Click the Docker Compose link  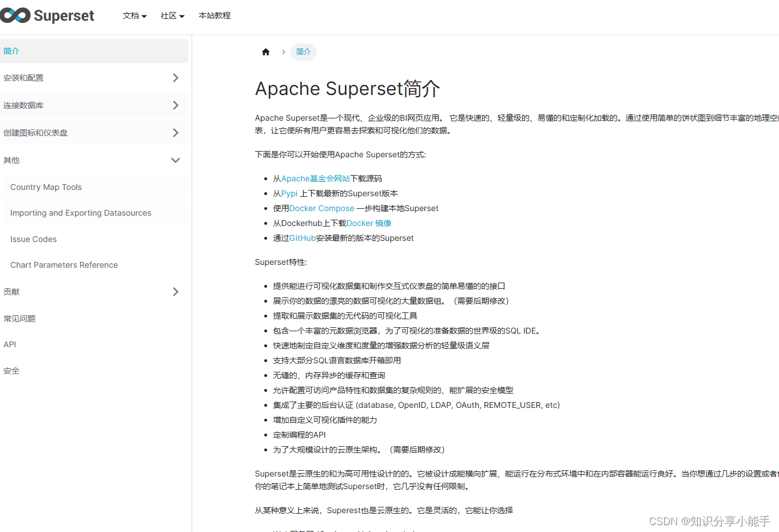321,208
